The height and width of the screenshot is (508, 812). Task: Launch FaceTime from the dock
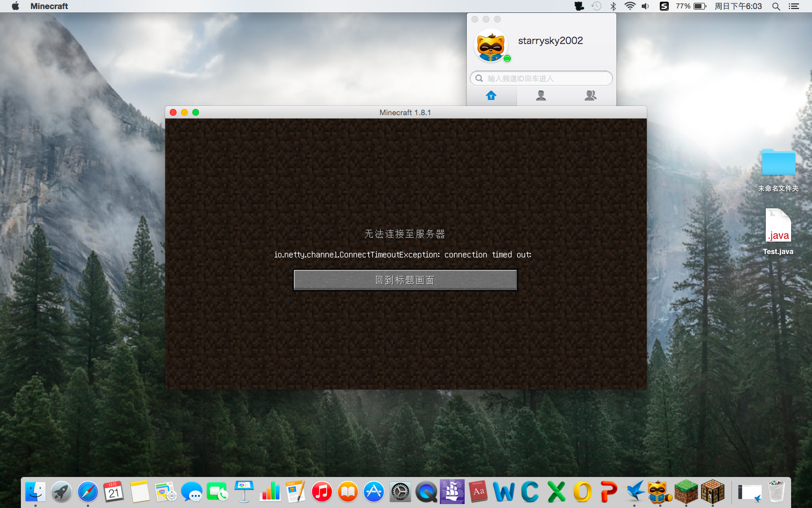click(x=218, y=492)
